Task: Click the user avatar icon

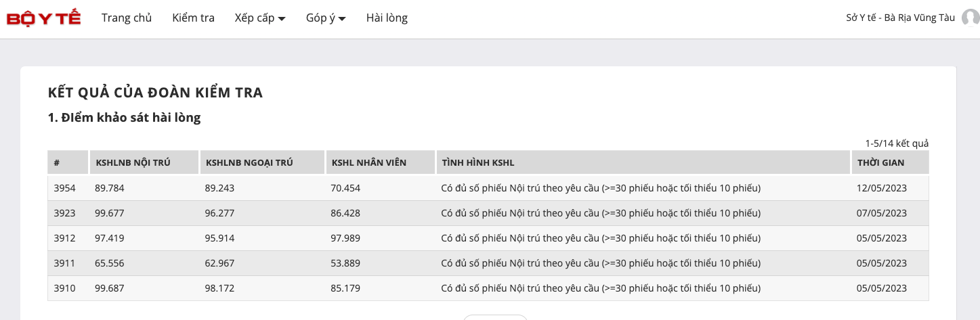Action: tap(970, 18)
